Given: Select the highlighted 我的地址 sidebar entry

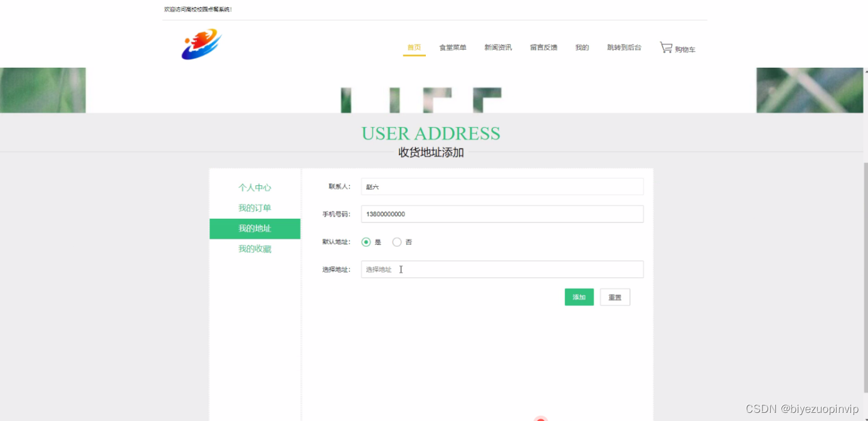Looking at the screenshot, I should click(255, 229).
